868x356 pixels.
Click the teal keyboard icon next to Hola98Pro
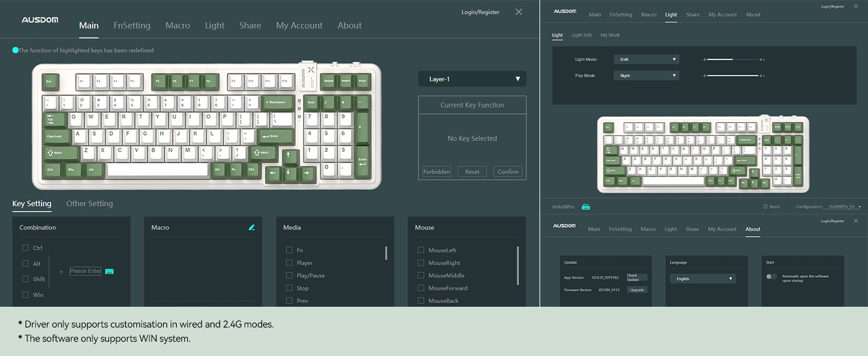pyautogui.click(x=586, y=207)
